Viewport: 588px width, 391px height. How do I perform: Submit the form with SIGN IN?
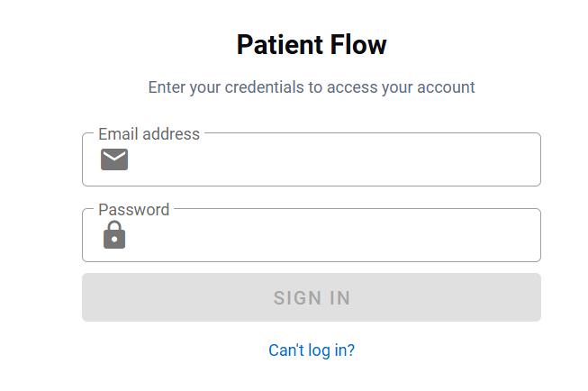coord(312,297)
